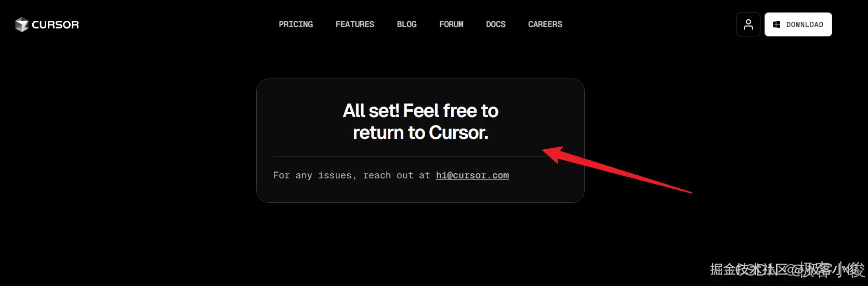Open the Blog link in navigation
The width and height of the screenshot is (868, 286).
[x=406, y=24]
